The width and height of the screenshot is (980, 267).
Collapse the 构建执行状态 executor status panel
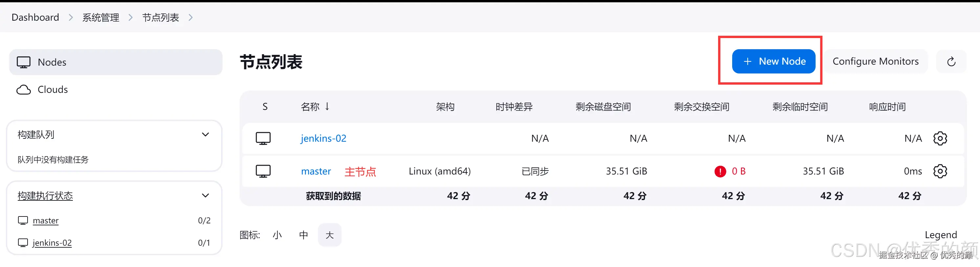(x=205, y=195)
